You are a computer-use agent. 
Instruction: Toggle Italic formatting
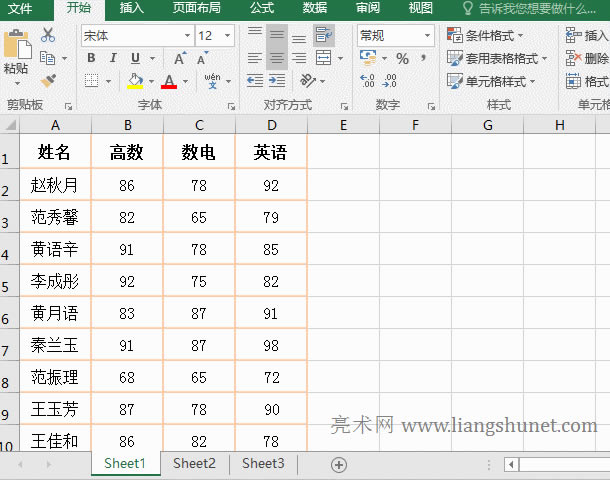point(112,59)
